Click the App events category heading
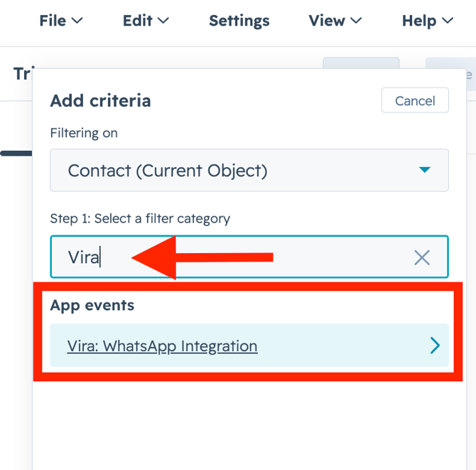The image size is (476, 470). tap(92, 306)
